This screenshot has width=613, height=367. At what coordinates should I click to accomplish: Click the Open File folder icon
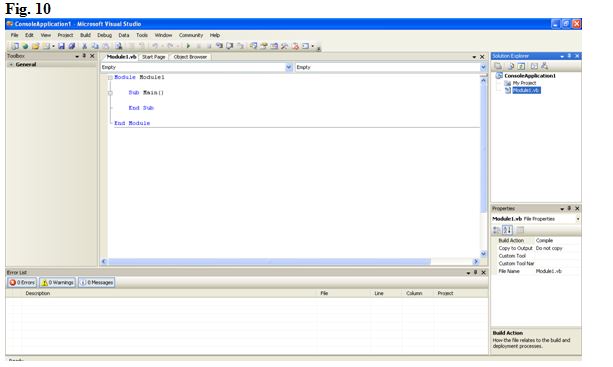[36, 46]
